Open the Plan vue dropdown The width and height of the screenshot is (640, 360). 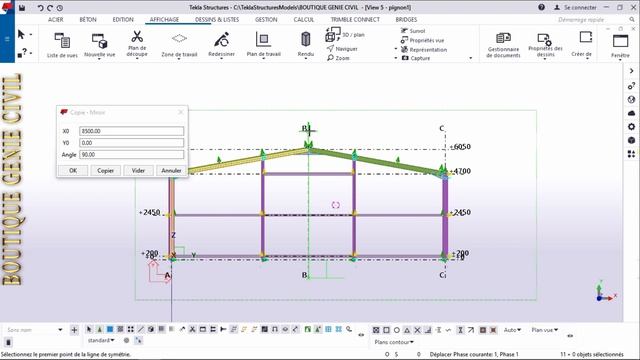pos(544,330)
